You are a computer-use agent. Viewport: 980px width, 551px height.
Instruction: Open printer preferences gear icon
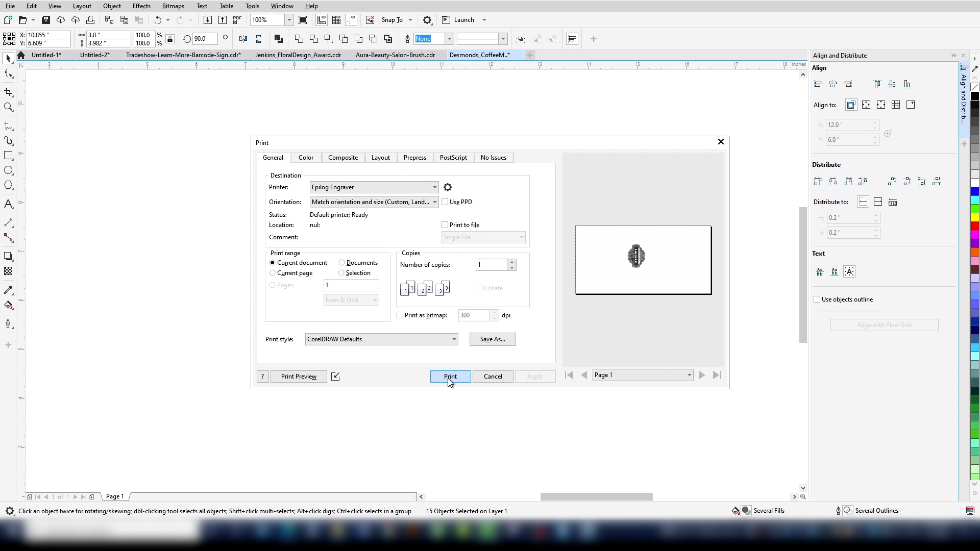point(448,187)
